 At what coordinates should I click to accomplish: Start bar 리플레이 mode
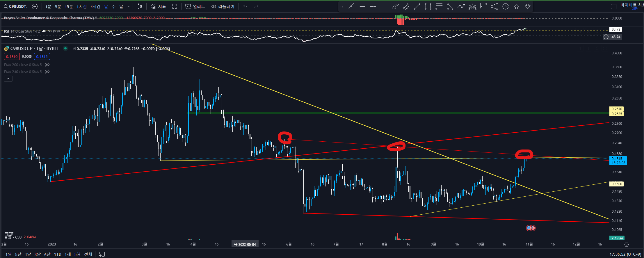(x=223, y=6)
